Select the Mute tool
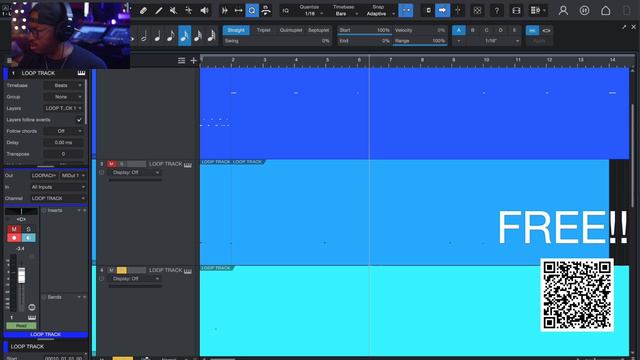 tap(173, 11)
